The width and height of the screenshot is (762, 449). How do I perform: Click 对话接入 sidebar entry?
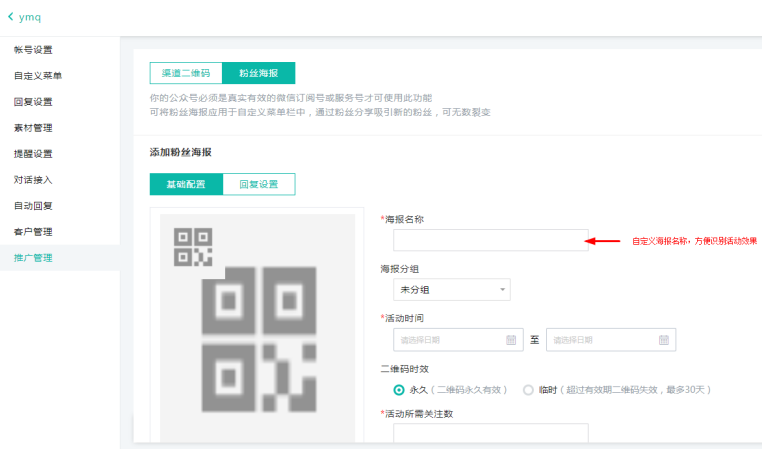pyautogui.click(x=33, y=180)
